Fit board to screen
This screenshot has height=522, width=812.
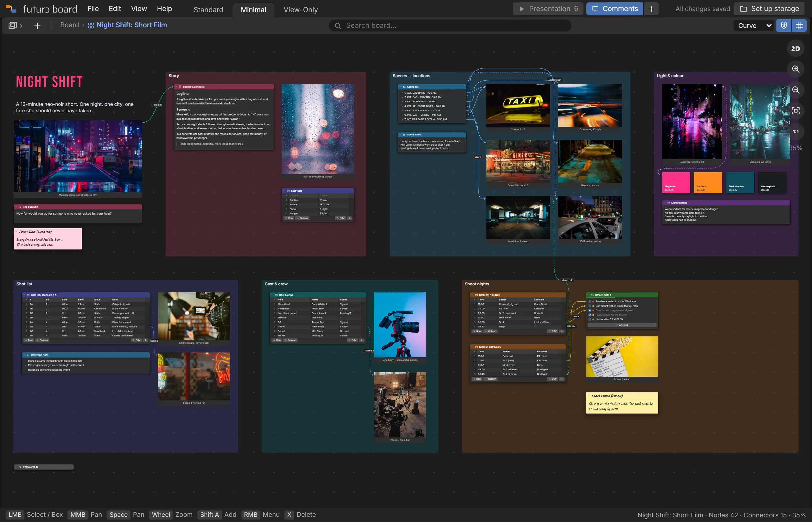click(795, 110)
